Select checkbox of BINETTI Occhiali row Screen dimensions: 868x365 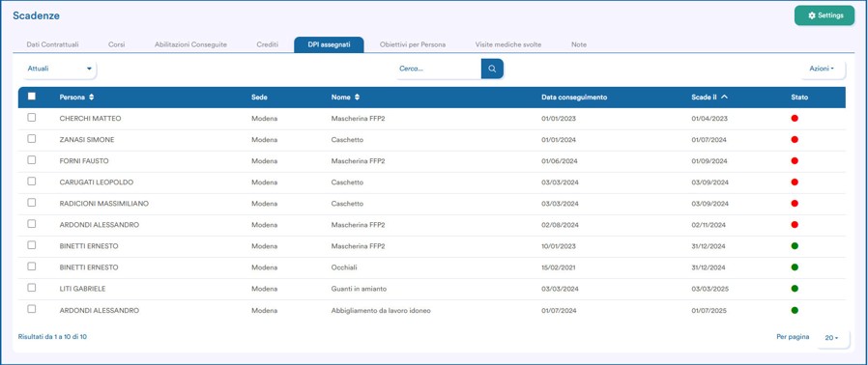pyautogui.click(x=32, y=266)
